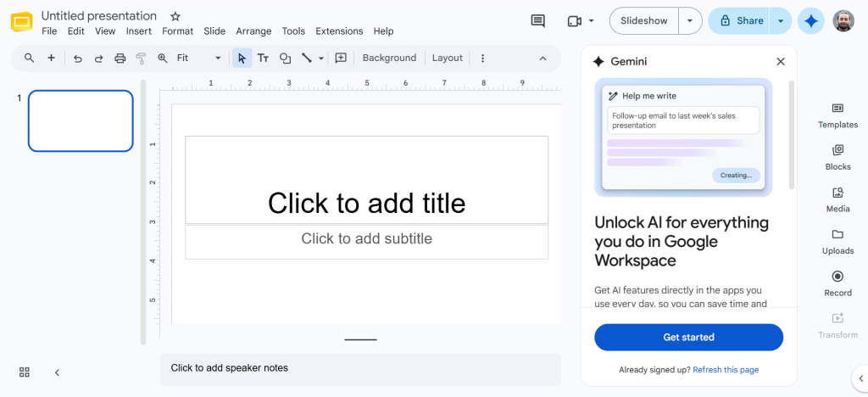
Task: Expand Slideshow options dropdown arrow
Action: (690, 21)
